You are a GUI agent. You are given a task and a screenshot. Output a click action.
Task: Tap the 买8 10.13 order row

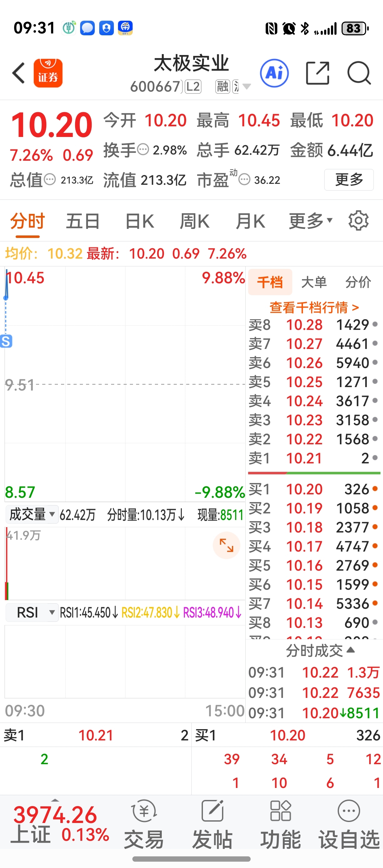pos(314,623)
